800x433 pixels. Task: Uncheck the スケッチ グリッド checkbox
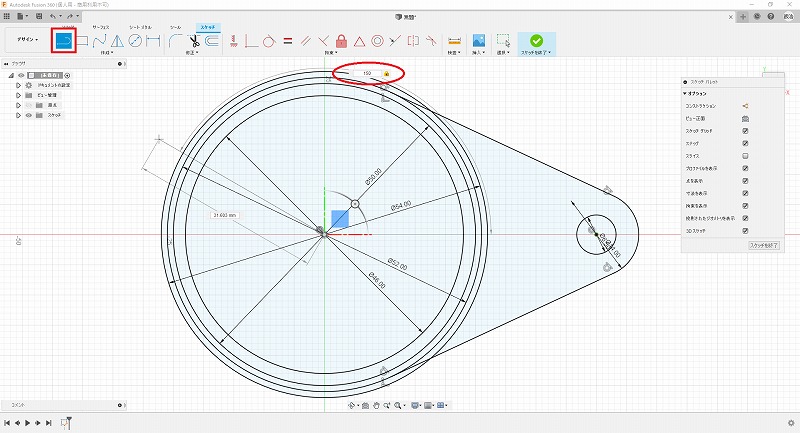pos(745,131)
